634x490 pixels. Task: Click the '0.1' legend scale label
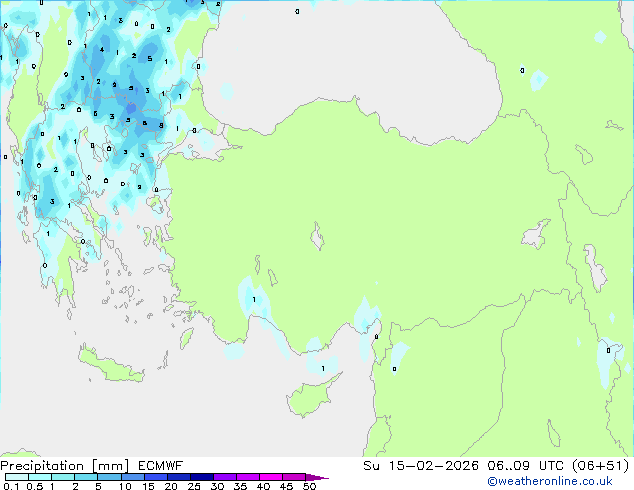(x=11, y=486)
